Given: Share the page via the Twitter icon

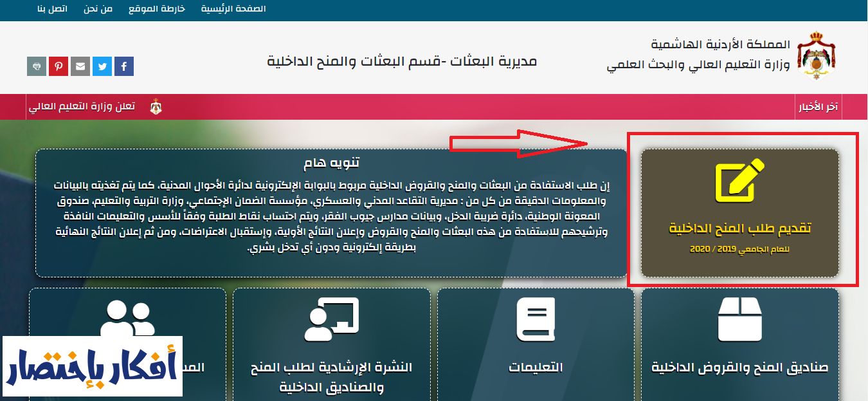Looking at the screenshot, I should click(x=102, y=66).
